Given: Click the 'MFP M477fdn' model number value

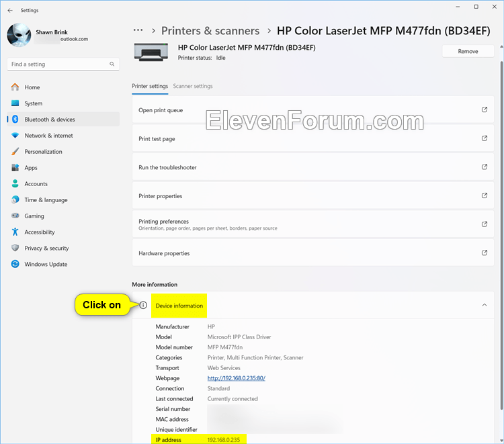Looking at the screenshot, I should click(224, 347).
